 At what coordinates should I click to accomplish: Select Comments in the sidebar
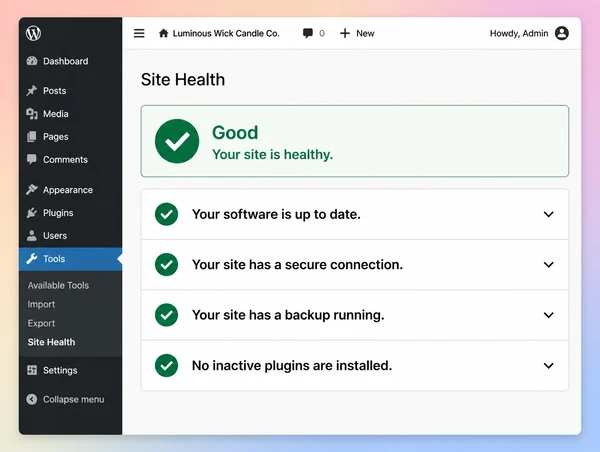65,160
